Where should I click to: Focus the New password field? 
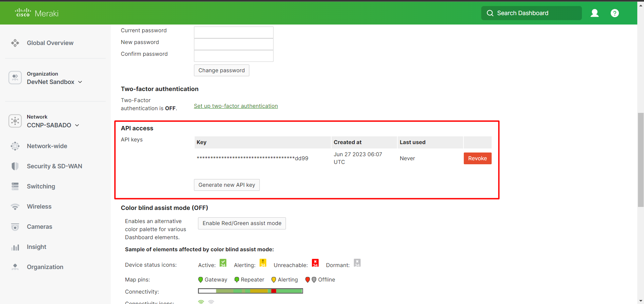[234, 44]
